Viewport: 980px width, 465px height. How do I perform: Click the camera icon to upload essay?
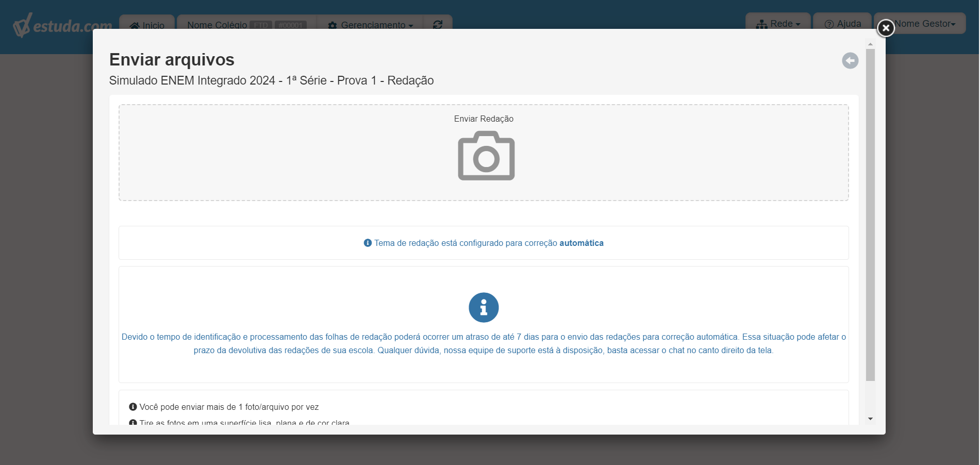pos(486,156)
